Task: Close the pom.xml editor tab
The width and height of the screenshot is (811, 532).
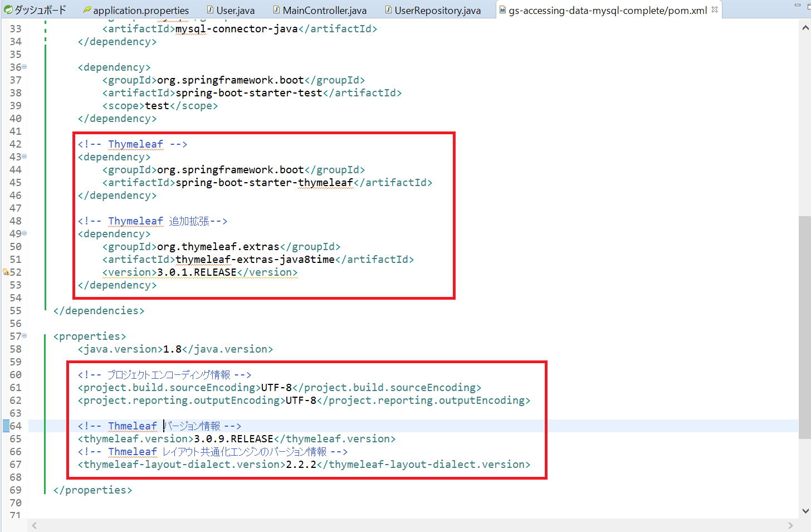Action: (715, 9)
